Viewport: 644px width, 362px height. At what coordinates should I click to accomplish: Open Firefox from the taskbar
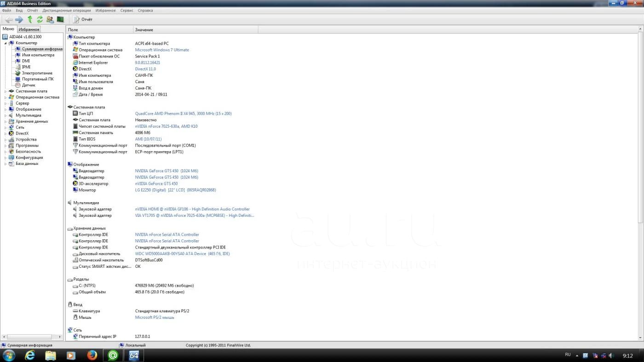92,355
